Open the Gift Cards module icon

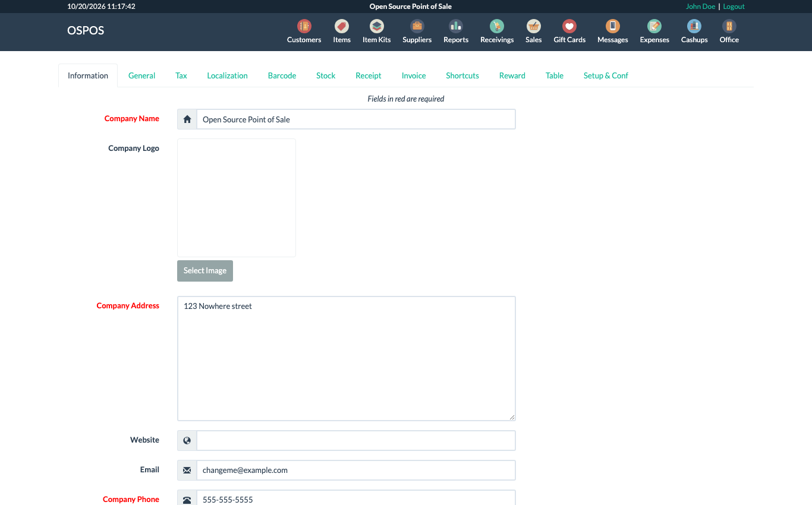point(569,26)
